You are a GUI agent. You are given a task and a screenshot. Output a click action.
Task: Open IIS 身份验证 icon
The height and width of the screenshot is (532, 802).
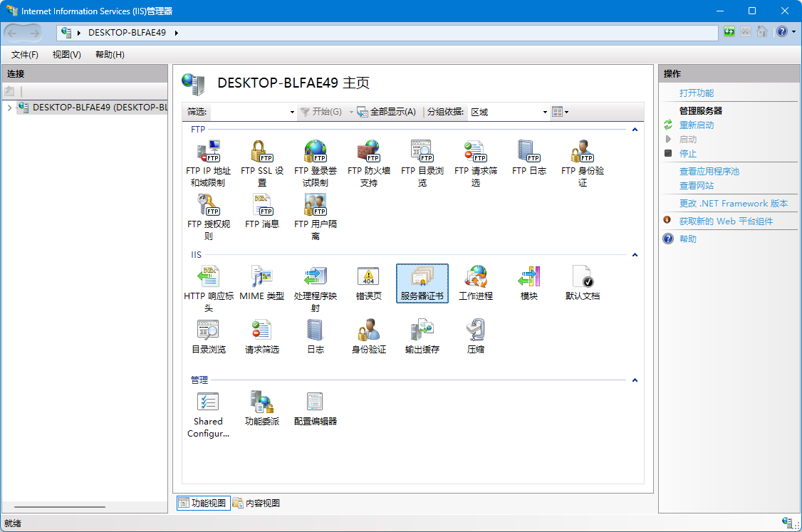[369, 337]
